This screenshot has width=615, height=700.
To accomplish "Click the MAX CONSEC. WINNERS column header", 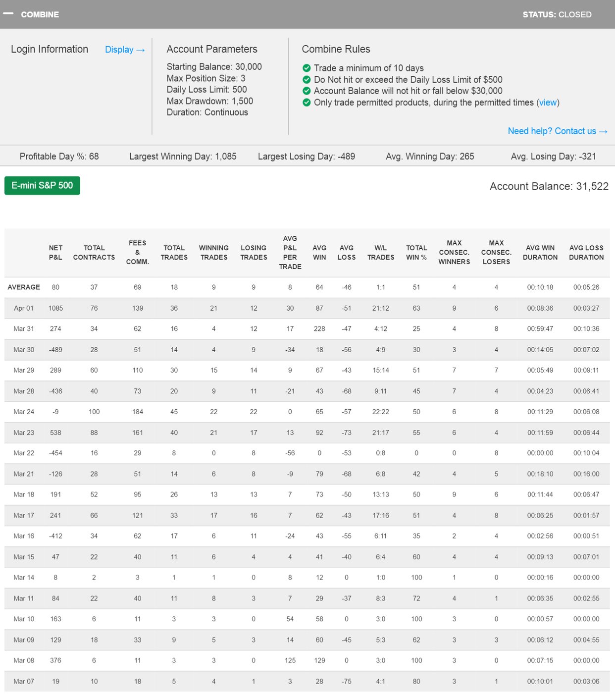I will pyautogui.click(x=454, y=252).
